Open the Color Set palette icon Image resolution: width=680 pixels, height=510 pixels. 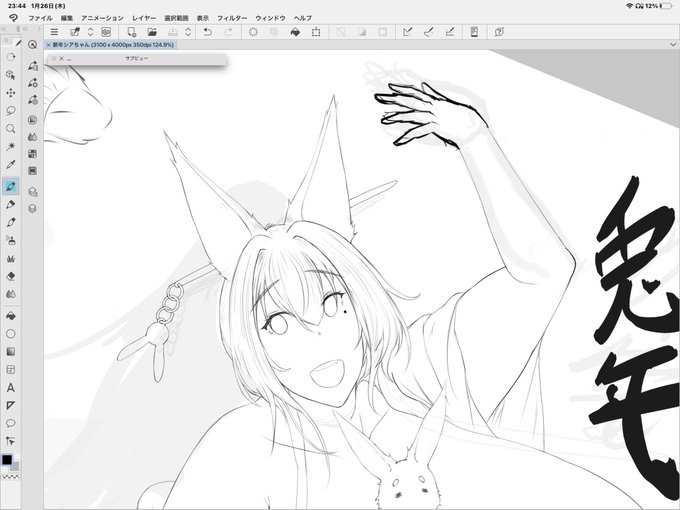(x=33, y=154)
